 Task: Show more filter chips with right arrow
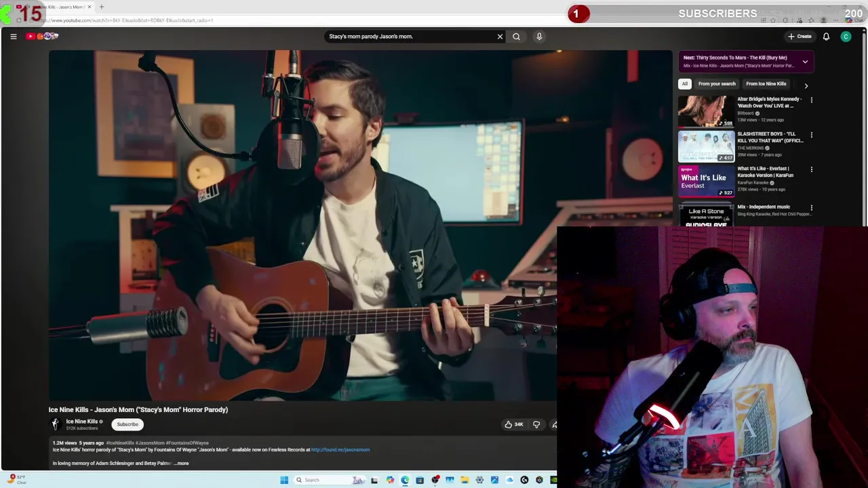806,85
